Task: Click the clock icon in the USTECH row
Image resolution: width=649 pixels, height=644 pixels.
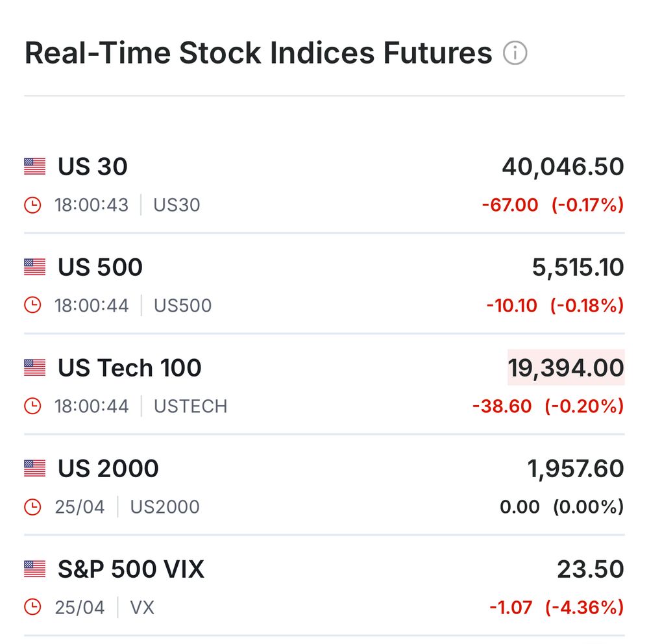Action: [32, 406]
